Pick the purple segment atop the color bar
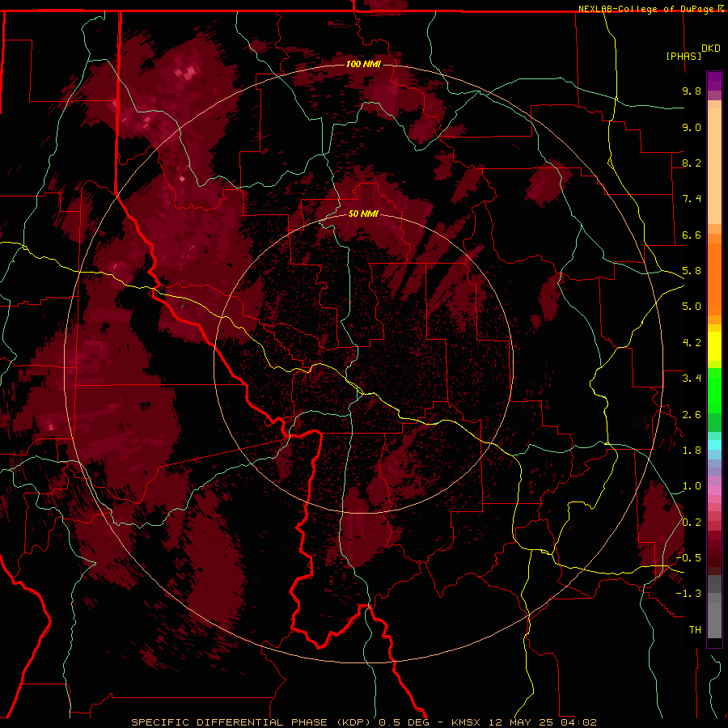The height and width of the screenshot is (728, 728). point(714,82)
